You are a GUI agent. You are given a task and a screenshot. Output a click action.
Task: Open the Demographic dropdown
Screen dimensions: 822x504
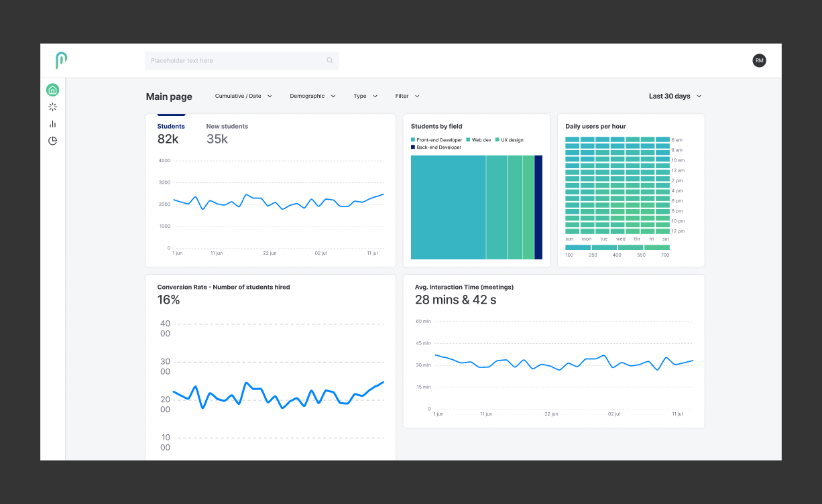312,97
